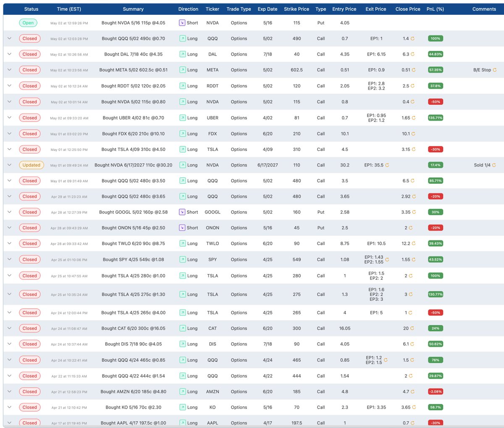The image size is (504, 428).
Task: Click refresh icon next to TWLO close price 12.2
Action: pos(414,243)
